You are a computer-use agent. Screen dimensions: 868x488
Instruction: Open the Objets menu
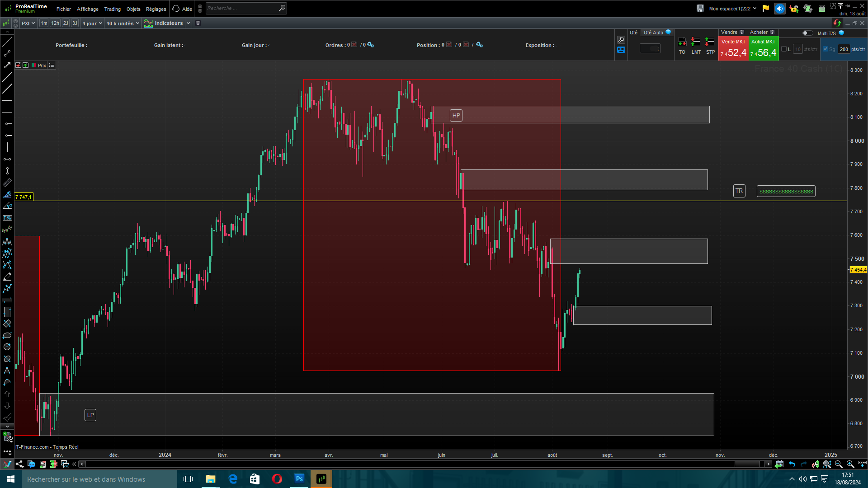point(133,9)
